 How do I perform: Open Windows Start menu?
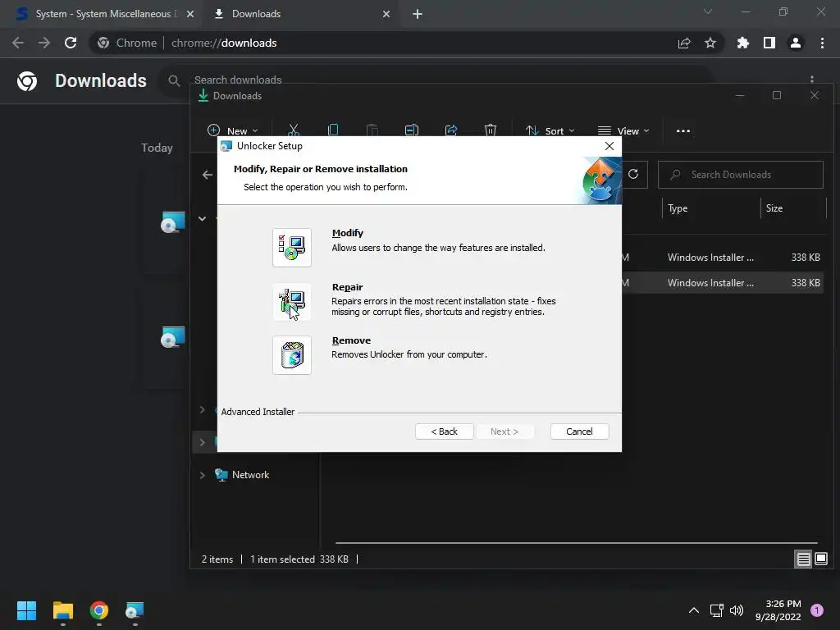point(26,610)
